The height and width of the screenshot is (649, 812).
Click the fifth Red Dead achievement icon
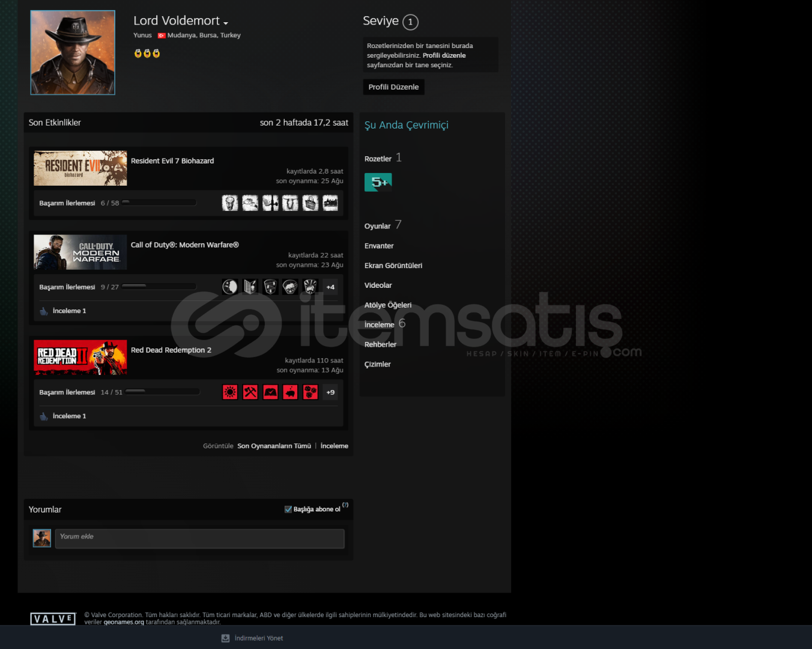coord(311,392)
